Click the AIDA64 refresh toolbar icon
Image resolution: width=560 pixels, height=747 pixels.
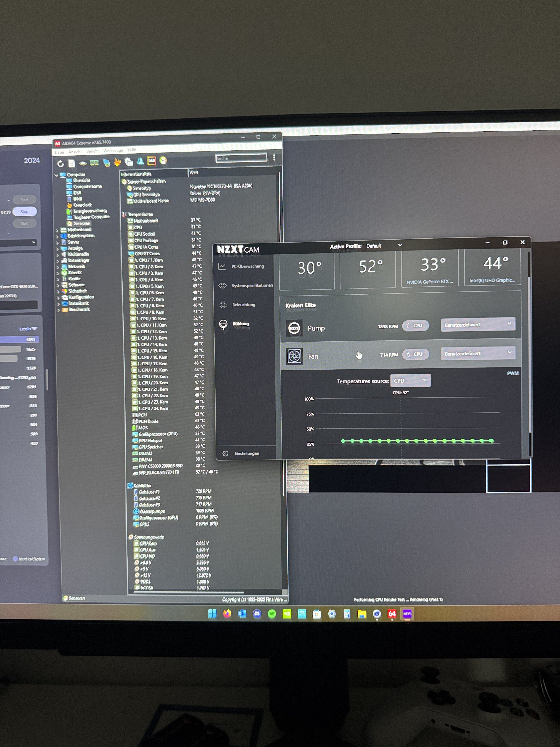(60, 164)
